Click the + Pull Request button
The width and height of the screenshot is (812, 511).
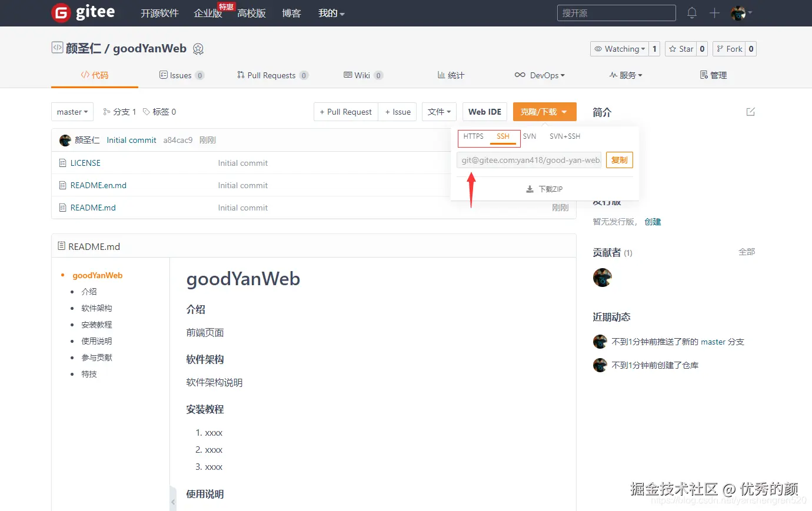(x=345, y=112)
